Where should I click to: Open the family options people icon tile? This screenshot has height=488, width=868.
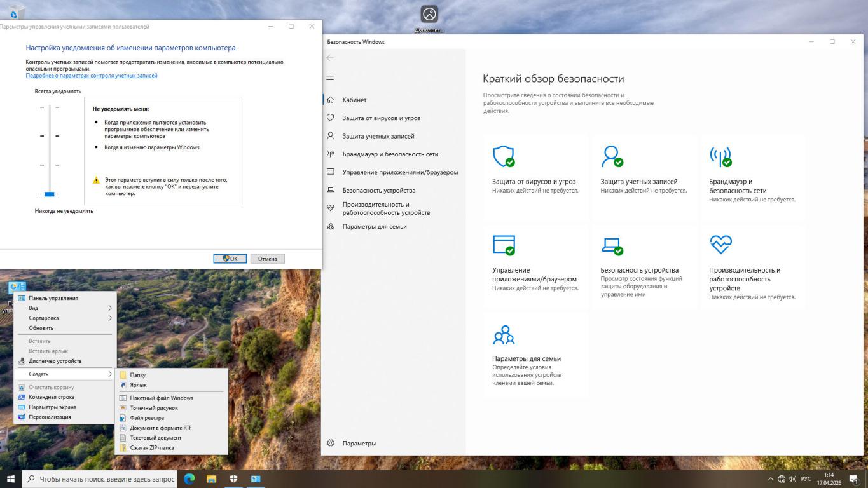tap(535, 355)
